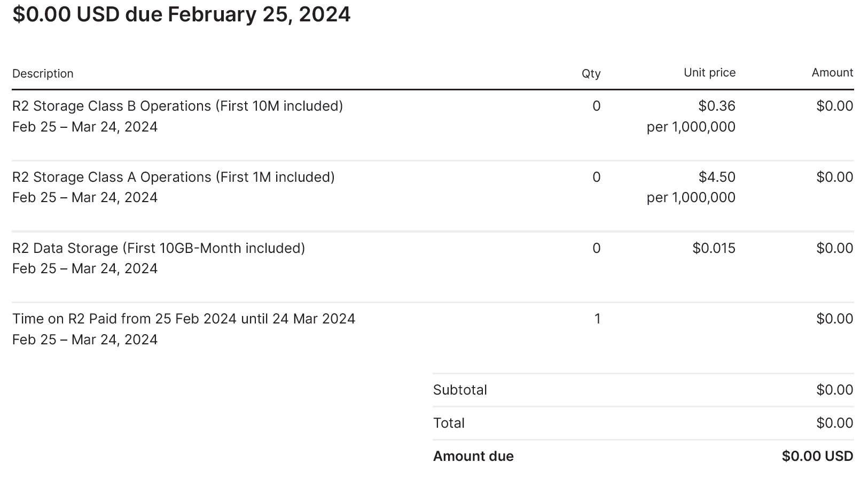Click "per 1,000,000" under the $4.50 price
The image size is (868, 478).
coord(691,198)
